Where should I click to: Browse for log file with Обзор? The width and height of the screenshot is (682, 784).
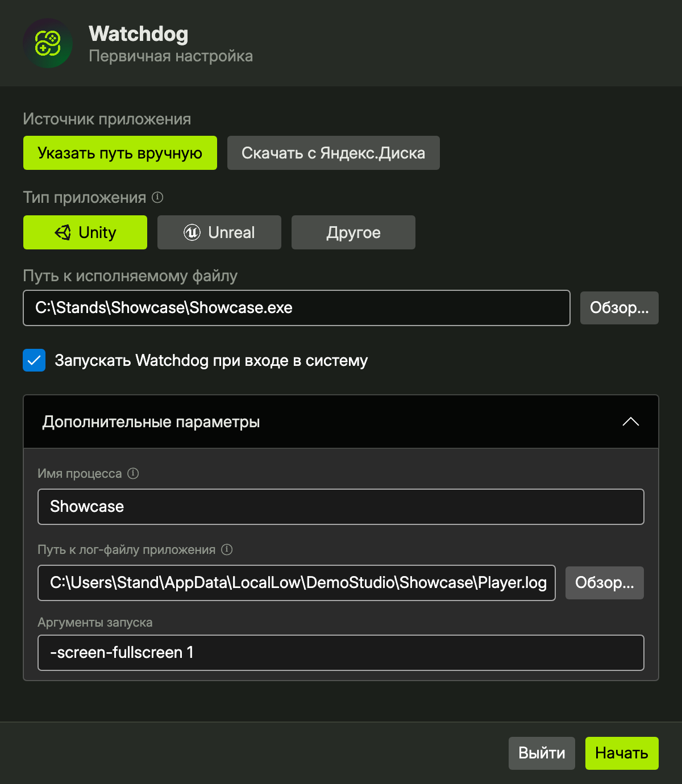605,583
